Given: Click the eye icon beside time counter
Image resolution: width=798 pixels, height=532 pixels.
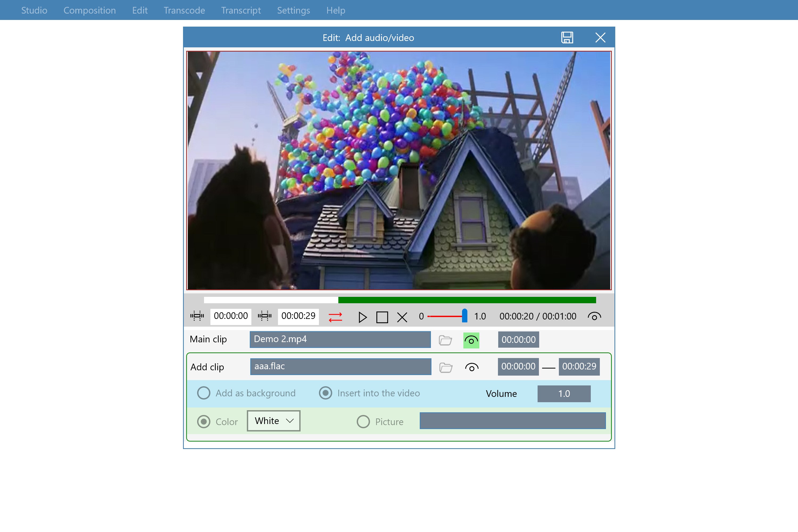Looking at the screenshot, I should (594, 317).
